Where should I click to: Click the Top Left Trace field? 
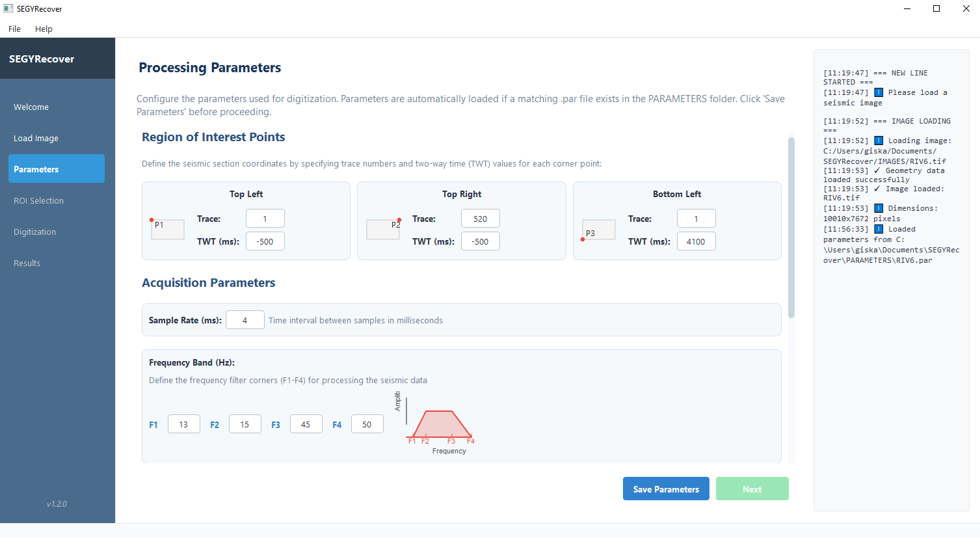[x=265, y=219]
